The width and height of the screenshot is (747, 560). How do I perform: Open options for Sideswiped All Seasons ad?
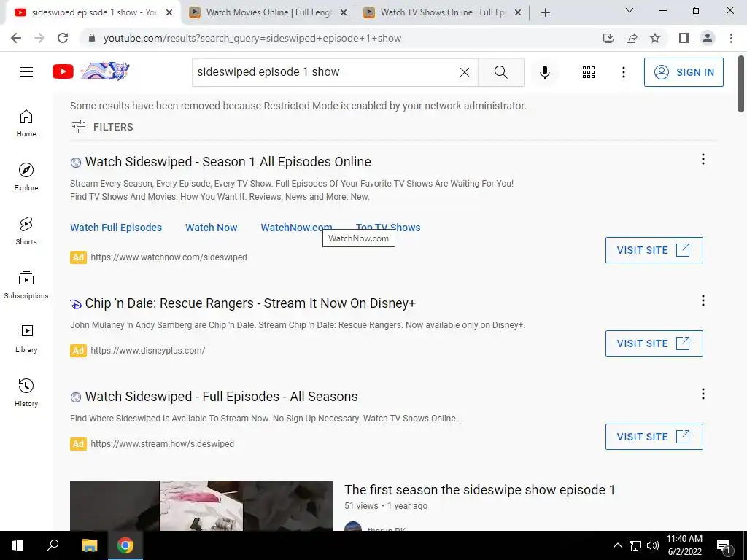[703, 394]
